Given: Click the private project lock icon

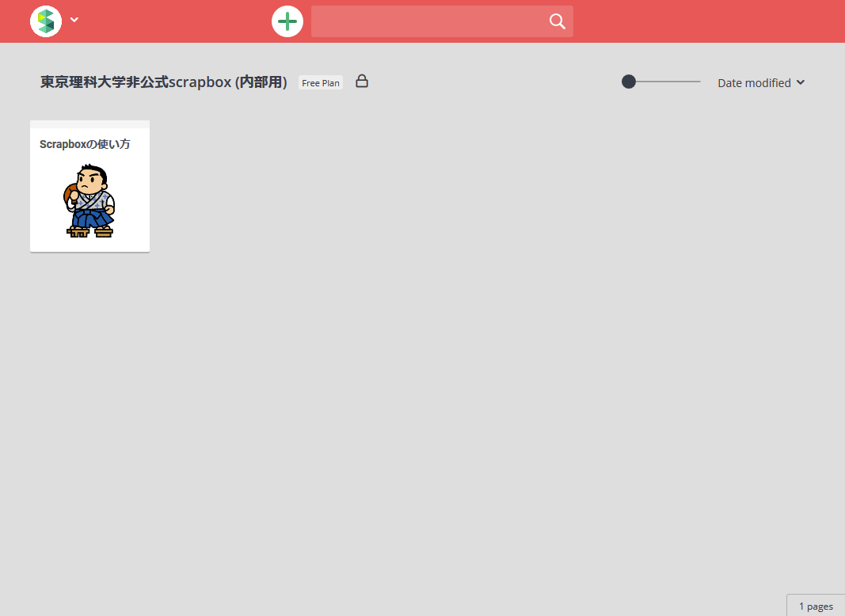Looking at the screenshot, I should [362, 82].
